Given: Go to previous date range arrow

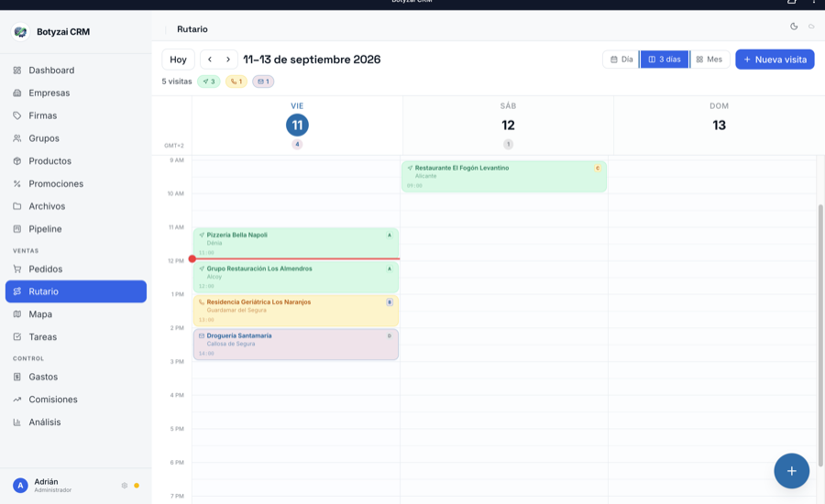Looking at the screenshot, I should tap(209, 60).
